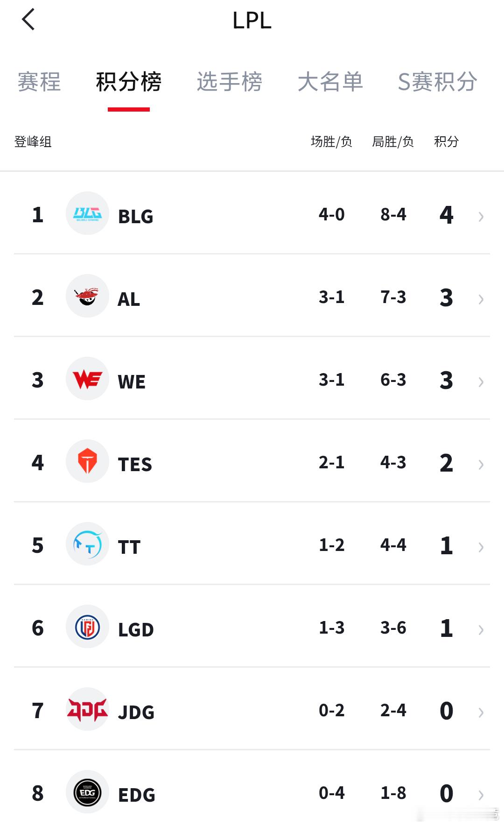Viewport: 504px width, 826px height.
Task: Tap the red JDG logo
Action: [87, 709]
